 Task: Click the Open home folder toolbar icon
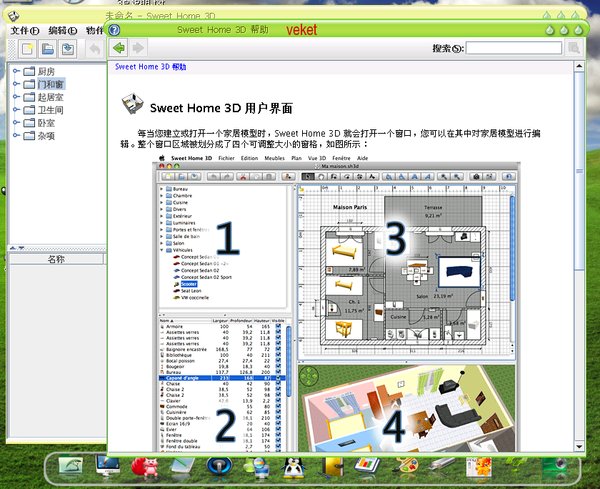48,49
